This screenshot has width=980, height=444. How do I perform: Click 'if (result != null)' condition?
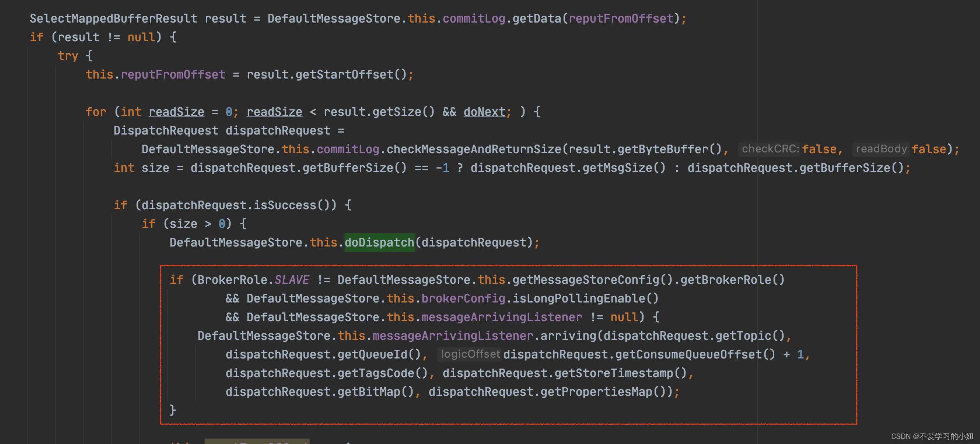coord(96,37)
